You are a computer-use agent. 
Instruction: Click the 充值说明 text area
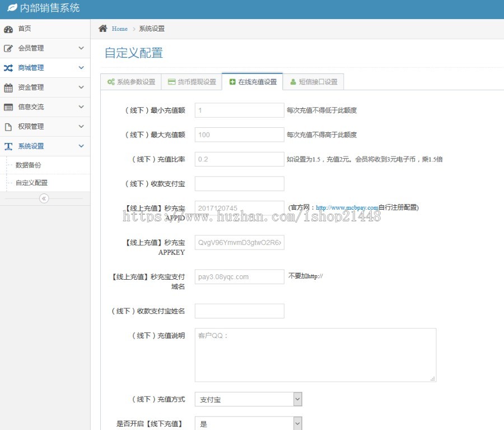click(315, 355)
